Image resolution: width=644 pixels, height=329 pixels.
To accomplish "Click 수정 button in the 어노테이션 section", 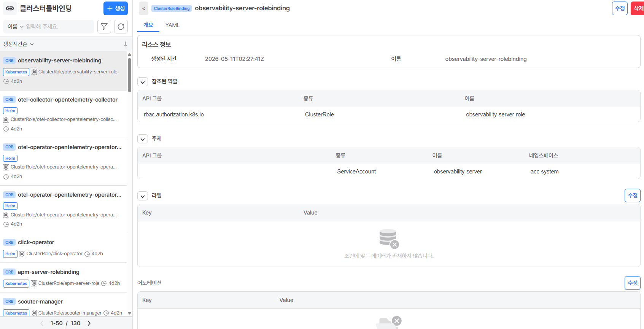I will click(632, 283).
